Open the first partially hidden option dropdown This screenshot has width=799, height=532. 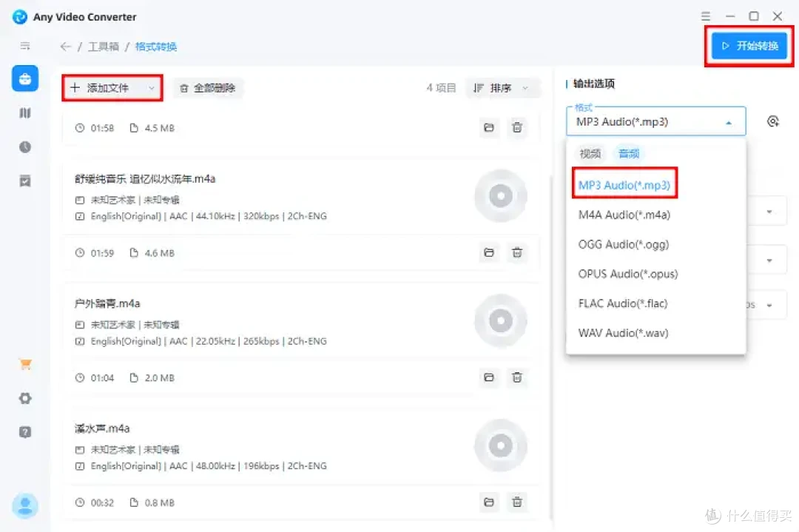point(769,212)
